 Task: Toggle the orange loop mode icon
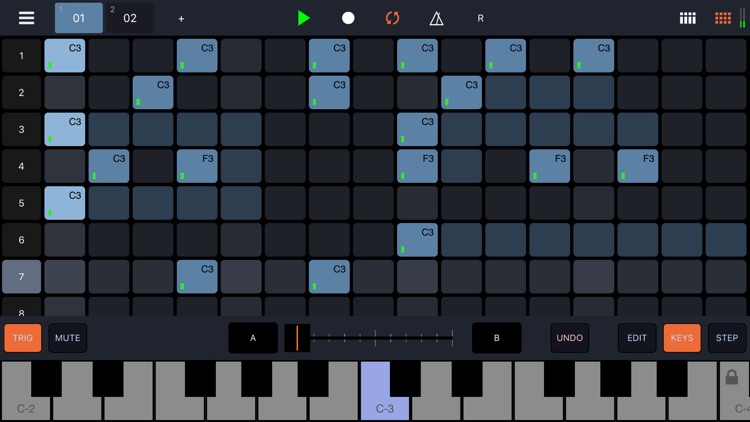[392, 18]
